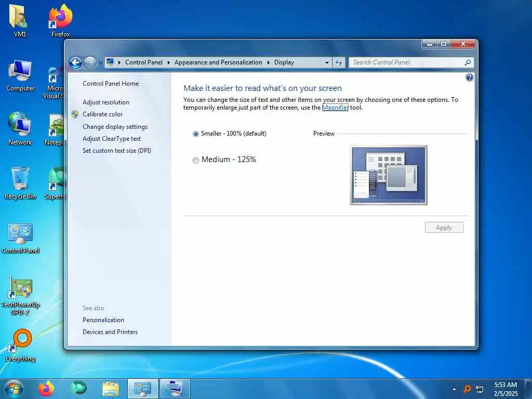Image resolution: width=532 pixels, height=399 pixels.
Task: Select the Recycle Bin desktop icon
Action: click(20, 183)
